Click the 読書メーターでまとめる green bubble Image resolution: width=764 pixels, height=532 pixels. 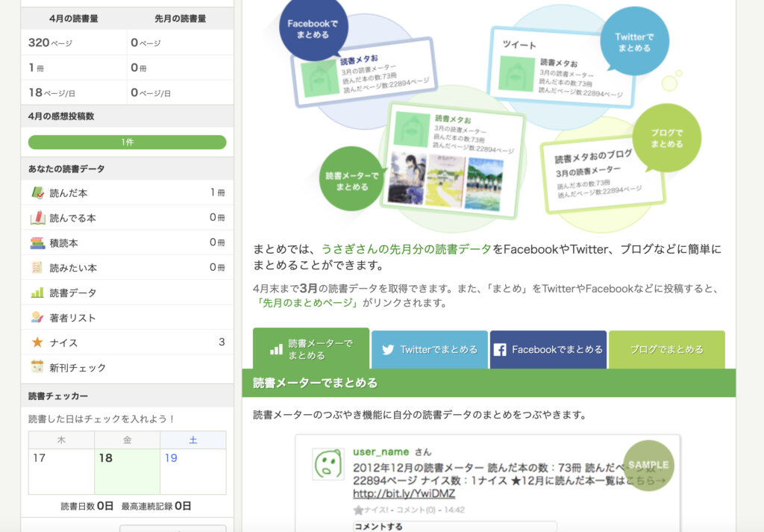352,181
